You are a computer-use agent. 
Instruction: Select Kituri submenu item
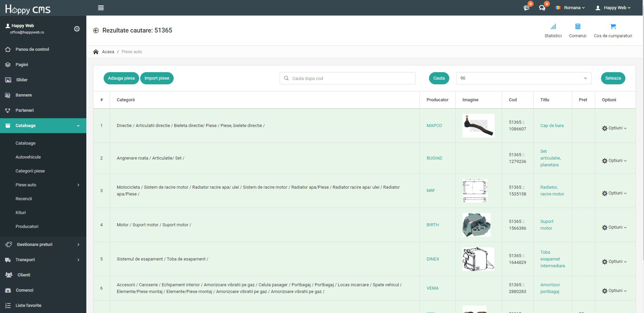click(x=21, y=213)
